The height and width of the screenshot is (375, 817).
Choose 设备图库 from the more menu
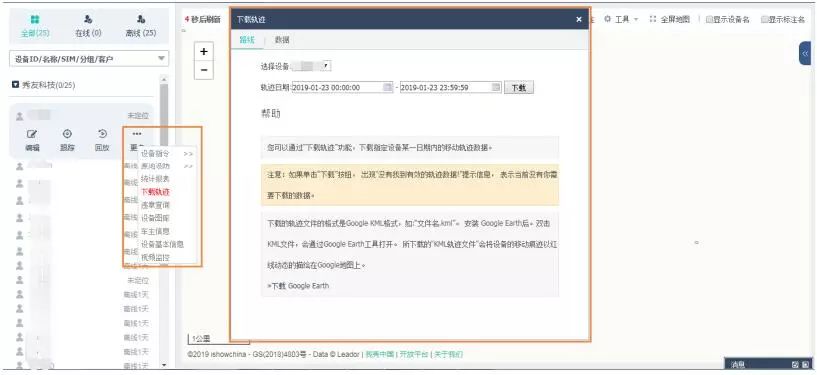click(x=155, y=218)
